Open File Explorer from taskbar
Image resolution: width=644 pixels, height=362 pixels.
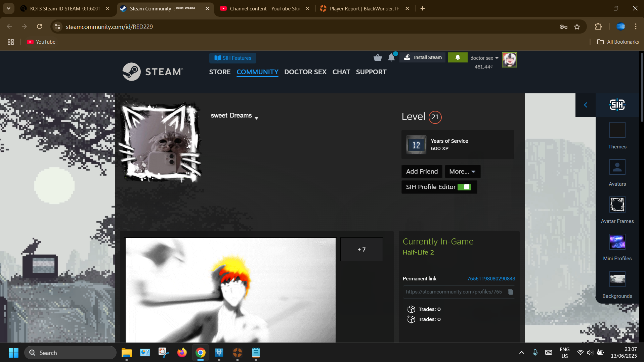(x=127, y=353)
